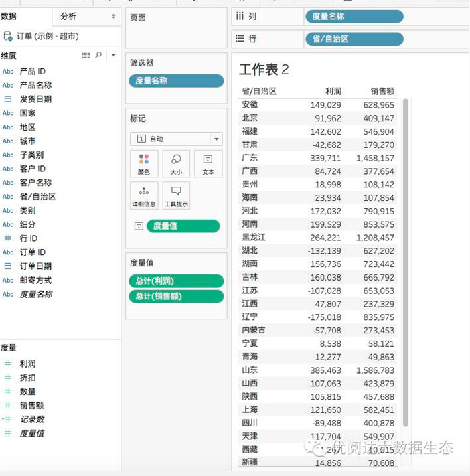The width and height of the screenshot is (470, 476).
Task: Open the Color (颜色) marks button
Action: pyautogui.click(x=143, y=164)
